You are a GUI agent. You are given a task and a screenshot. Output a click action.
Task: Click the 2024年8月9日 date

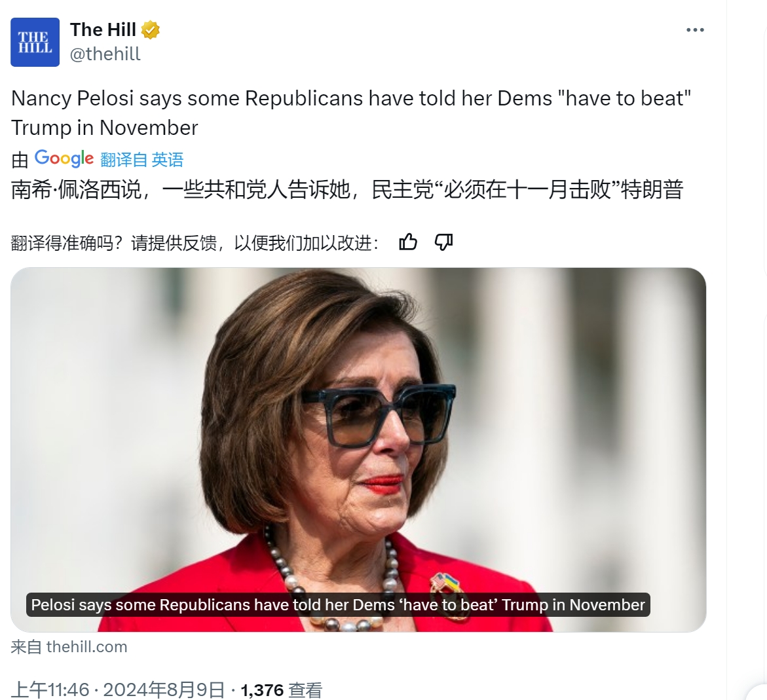click(x=164, y=690)
